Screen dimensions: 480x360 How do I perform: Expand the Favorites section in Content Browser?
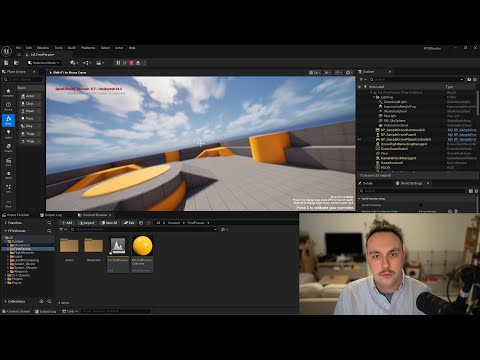(x=5, y=223)
